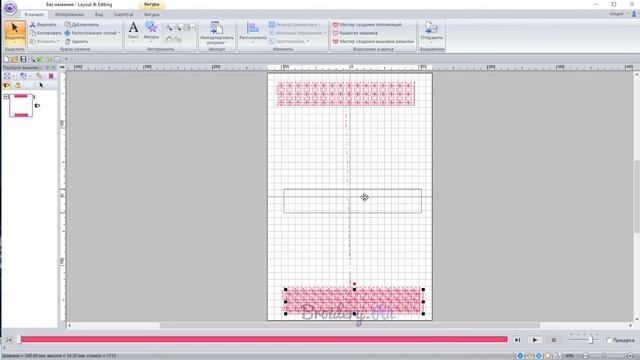Switch to the Вид ribbon tab
The image size is (640, 360).
coord(99,14)
